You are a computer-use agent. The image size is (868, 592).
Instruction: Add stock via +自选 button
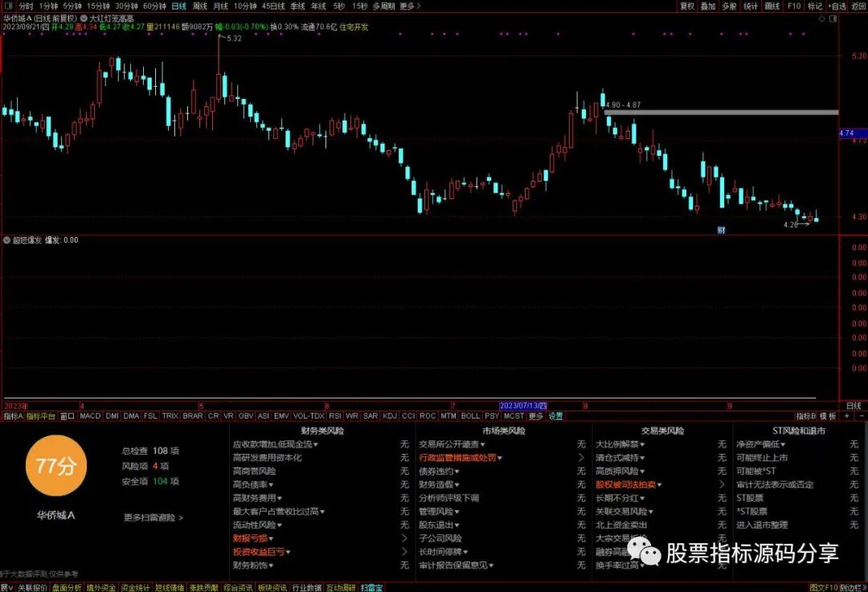tap(837, 6)
